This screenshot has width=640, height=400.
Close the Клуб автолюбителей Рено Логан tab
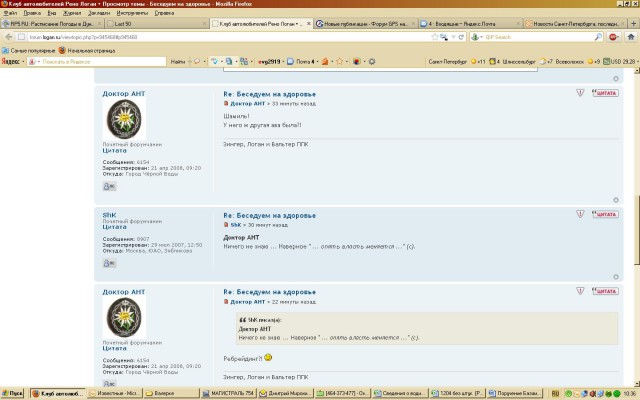click(309, 24)
